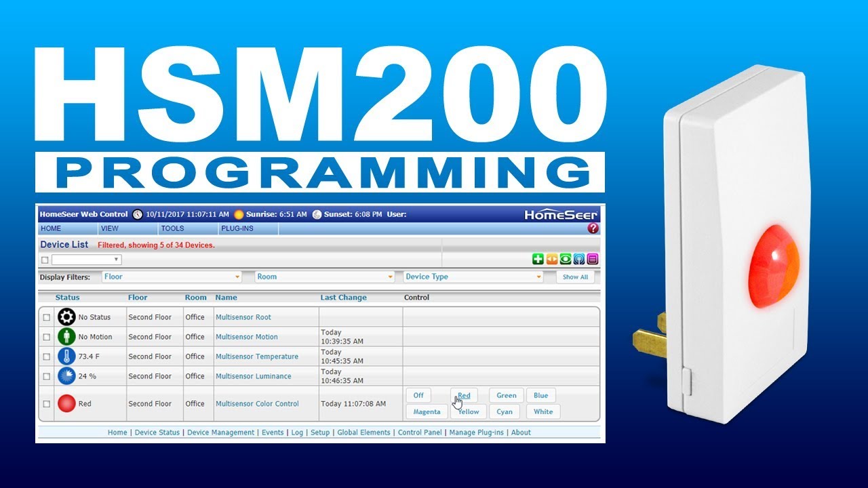Click the footer Control Panel link
This screenshot has width=868, height=488.
pos(420,432)
